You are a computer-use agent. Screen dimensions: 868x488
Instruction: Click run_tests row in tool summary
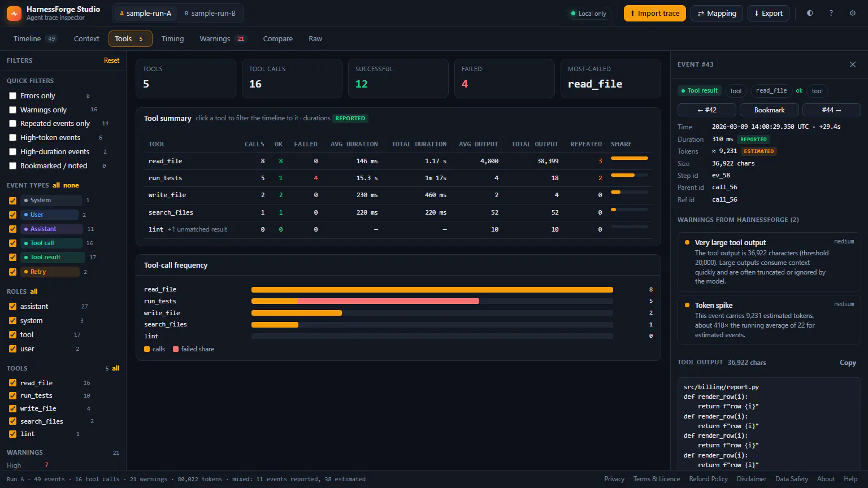click(398, 178)
